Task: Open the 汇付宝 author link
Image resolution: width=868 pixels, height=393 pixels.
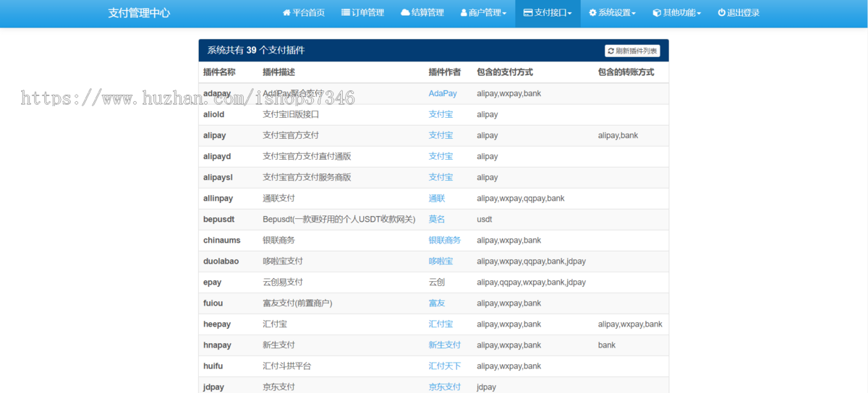Action: click(441, 324)
